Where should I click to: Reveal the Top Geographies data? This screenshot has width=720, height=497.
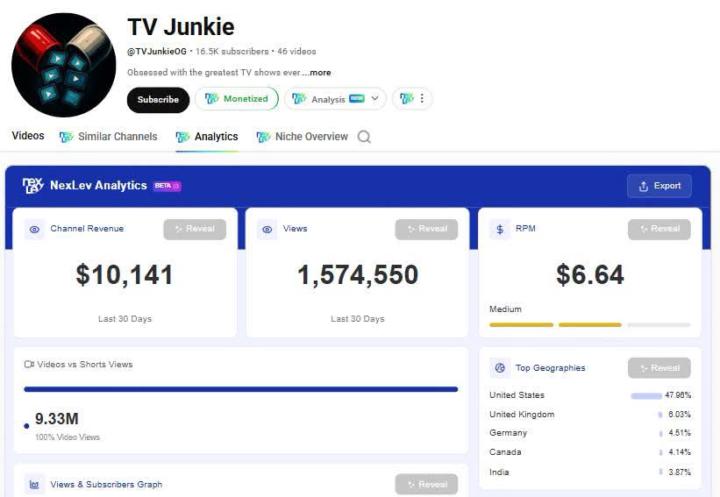pyautogui.click(x=659, y=368)
